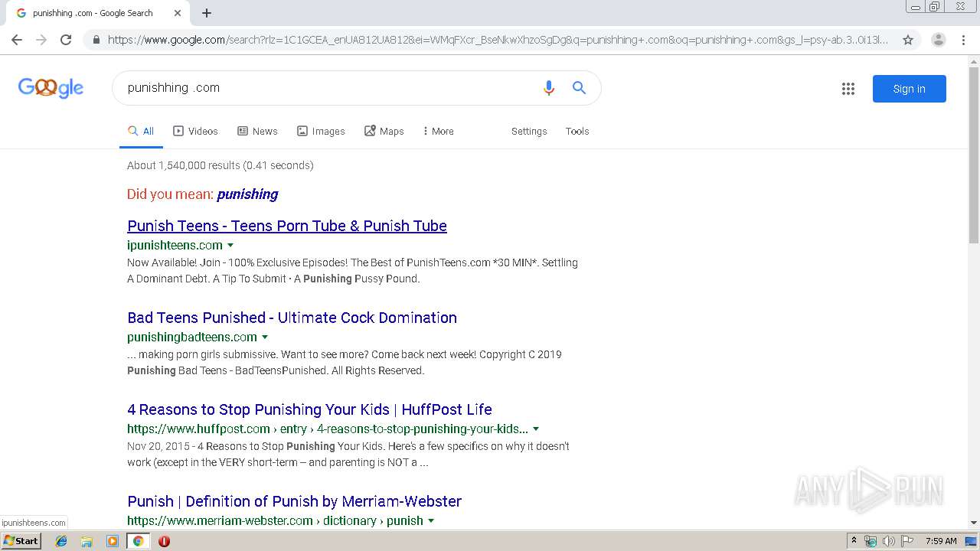Open Chrome profile avatar
The width and height of the screenshot is (980, 551).
tap(938, 40)
